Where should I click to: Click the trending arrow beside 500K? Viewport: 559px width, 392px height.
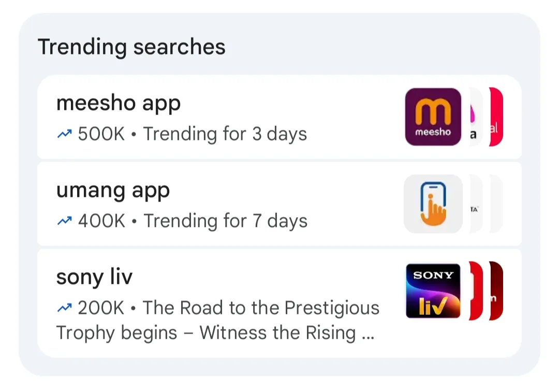(x=64, y=133)
